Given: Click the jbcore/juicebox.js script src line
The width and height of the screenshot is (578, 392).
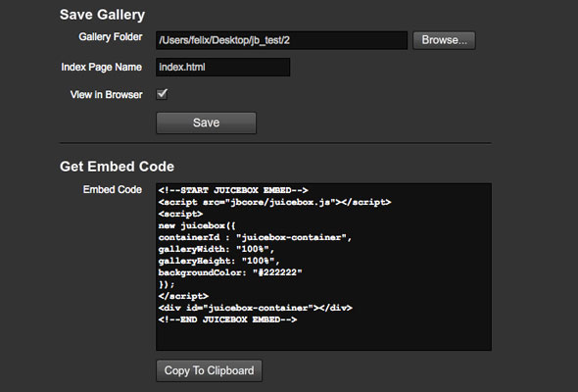Looking at the screenshot, I should point(274,202).
